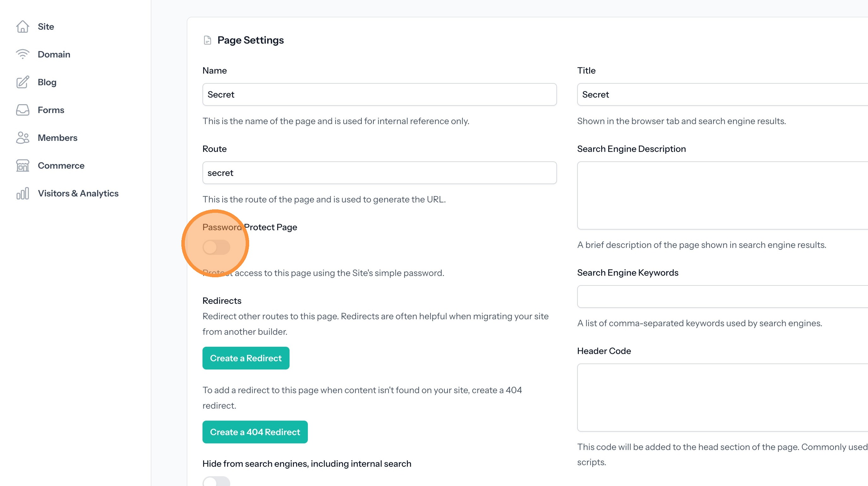
Task: Click the Search Engine Keywords field
Action: click(721, 297)
